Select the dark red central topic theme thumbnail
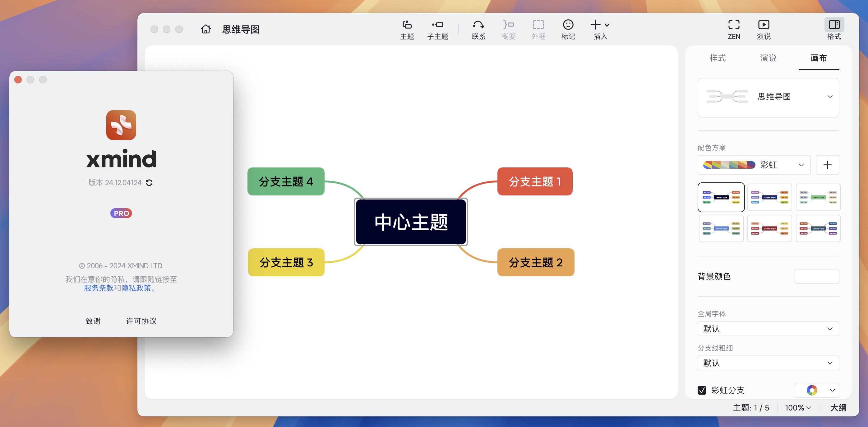This screenshot has height=427, width=868. [769, 228]
